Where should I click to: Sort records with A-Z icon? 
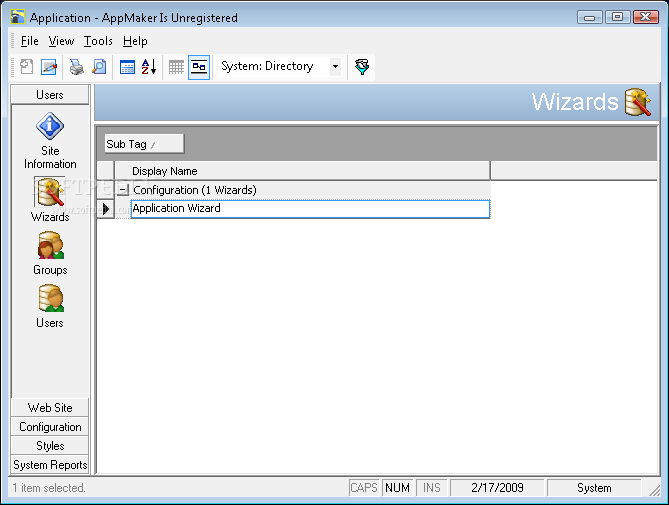(149, 67)
